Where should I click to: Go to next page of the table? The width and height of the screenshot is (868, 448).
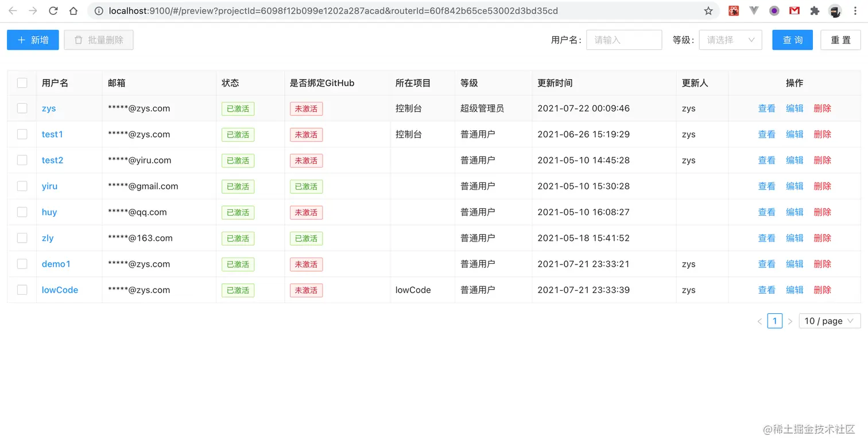[790, 321]
